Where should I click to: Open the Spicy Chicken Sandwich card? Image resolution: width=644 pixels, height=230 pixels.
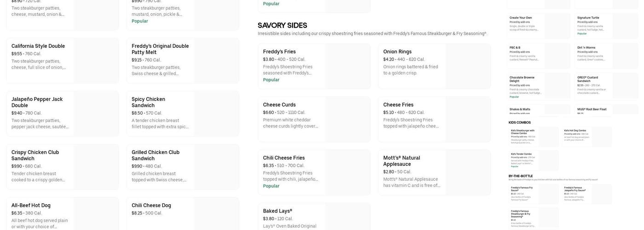pos(148,102)
